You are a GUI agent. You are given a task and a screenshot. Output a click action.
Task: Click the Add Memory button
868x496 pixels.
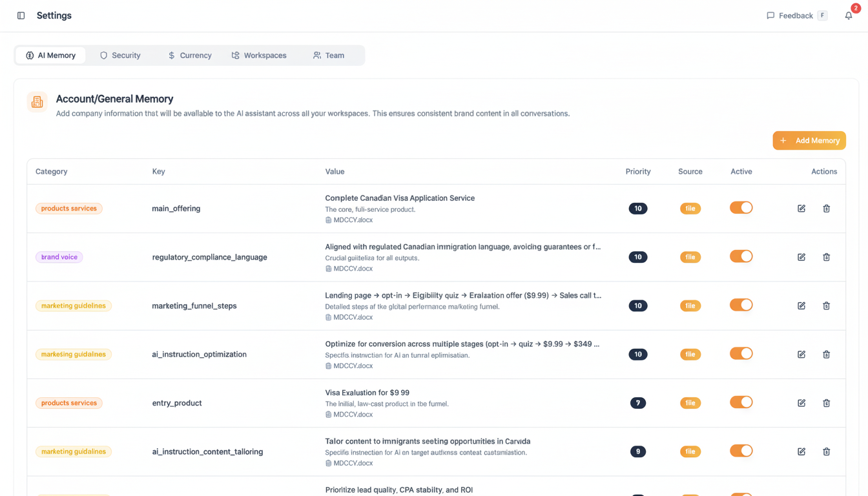pyautogui.click(x=809, y=140)
